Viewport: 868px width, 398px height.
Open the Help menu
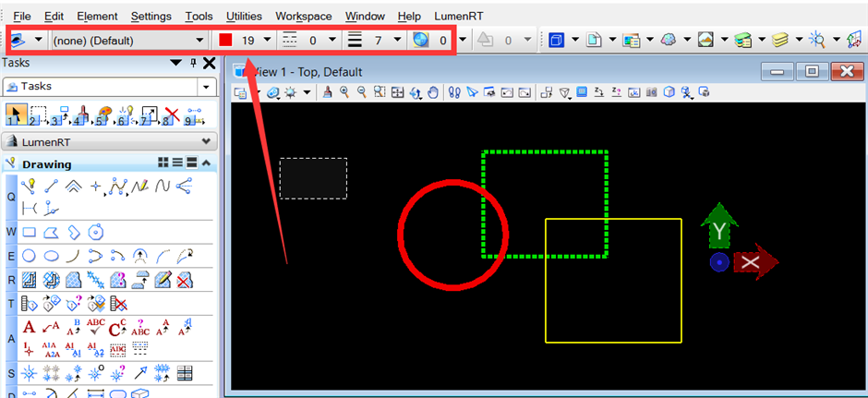[409, 16]
